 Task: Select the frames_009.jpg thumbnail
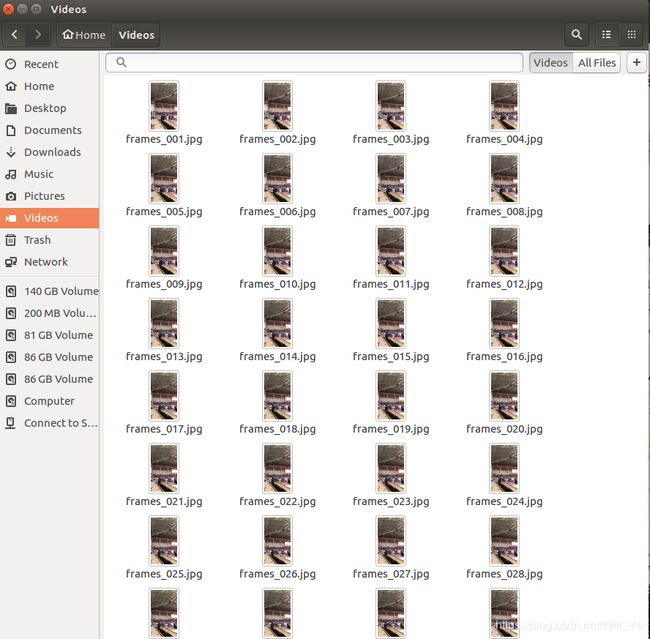click(164, 251)
